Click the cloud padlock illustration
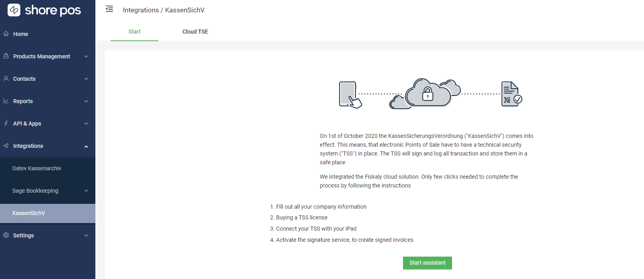 (425, 94)
